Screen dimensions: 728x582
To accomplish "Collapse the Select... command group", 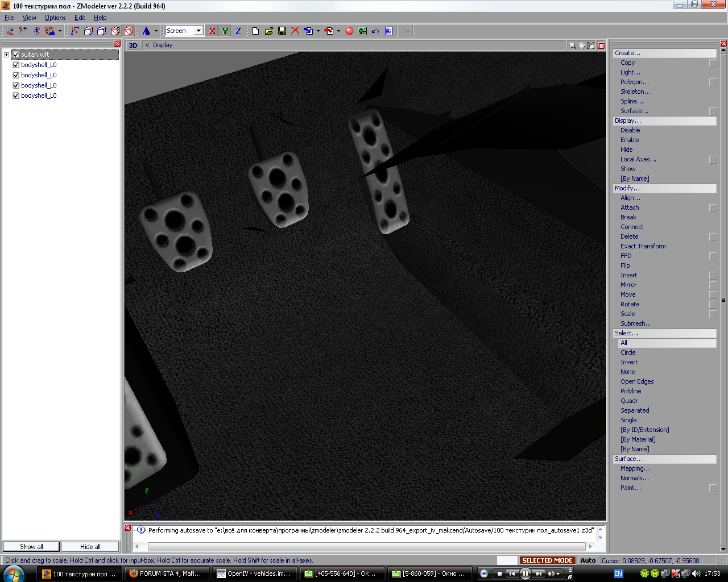I will [x=664, y=333].
